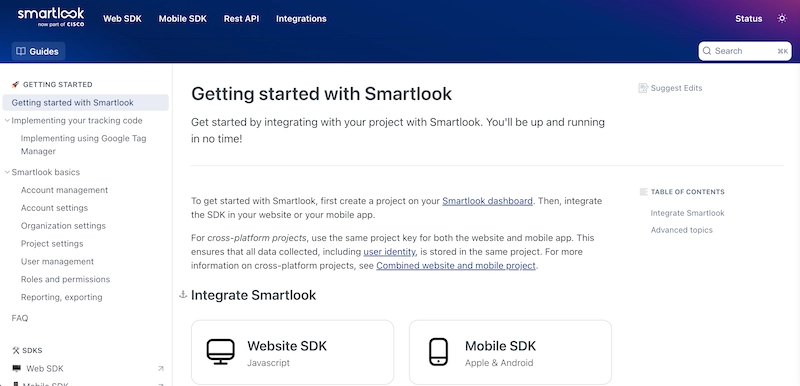
Task: Follow the Smartlook dashboard link
Action: 487,201
